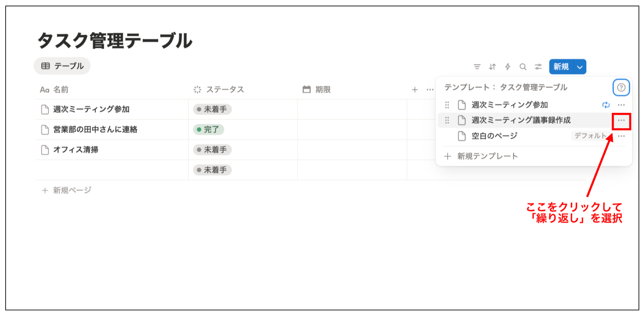
Task: Click the 新規 button to create a page
Action: [562, 66]
